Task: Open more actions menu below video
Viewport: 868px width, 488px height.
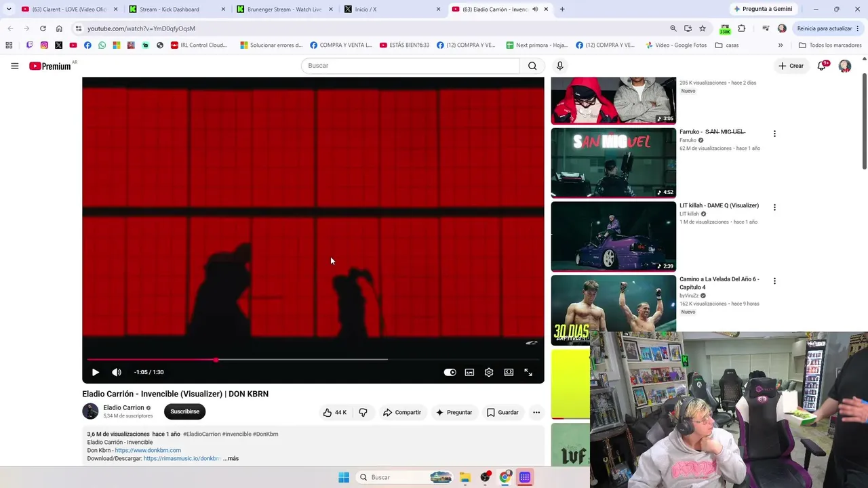Action: point(536,412)
